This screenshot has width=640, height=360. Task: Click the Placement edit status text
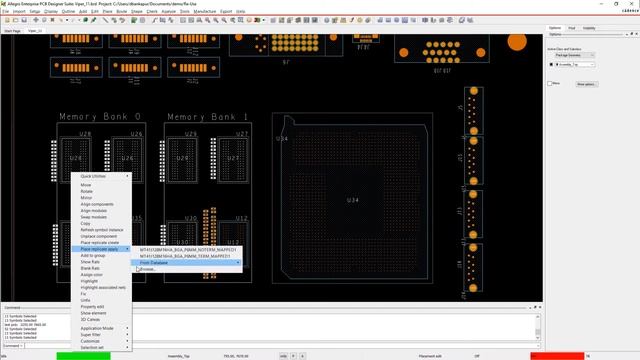[x=430, y=356]
